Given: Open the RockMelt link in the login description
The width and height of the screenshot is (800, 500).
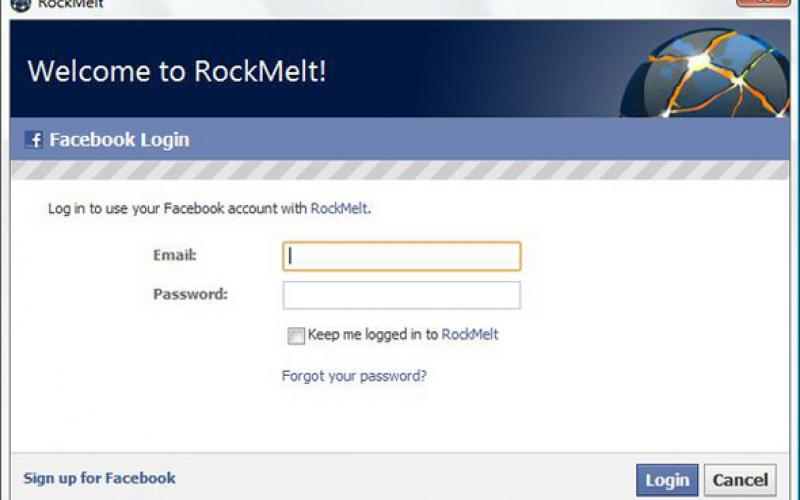Looking at the screenshot, I should [x=339, y=209].
